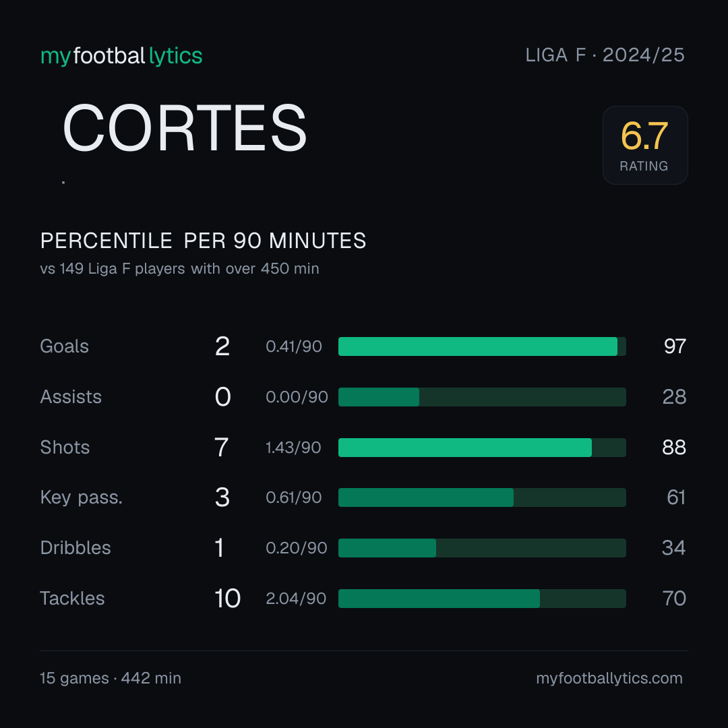The width and height of the screenshot is (728, 728).
Task: Open the myfootballytics.com link
Action: pos(609,678)
